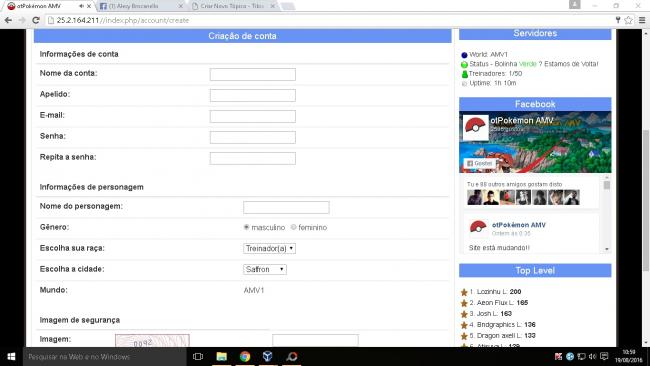This screenshot has width=650, height=366.
Task: Mute the otPokémon AMV tab audio icon
Action: point(81,6)
